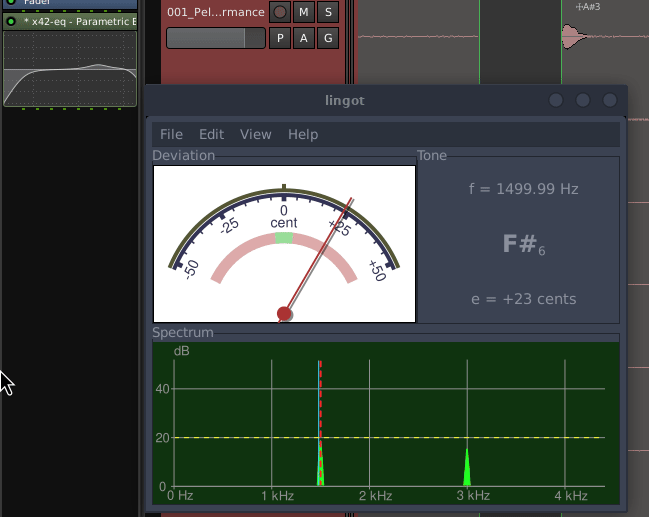Mute the track with the M button
The height and width of the screenshot is (517, 649).
[x=304, y=12]
